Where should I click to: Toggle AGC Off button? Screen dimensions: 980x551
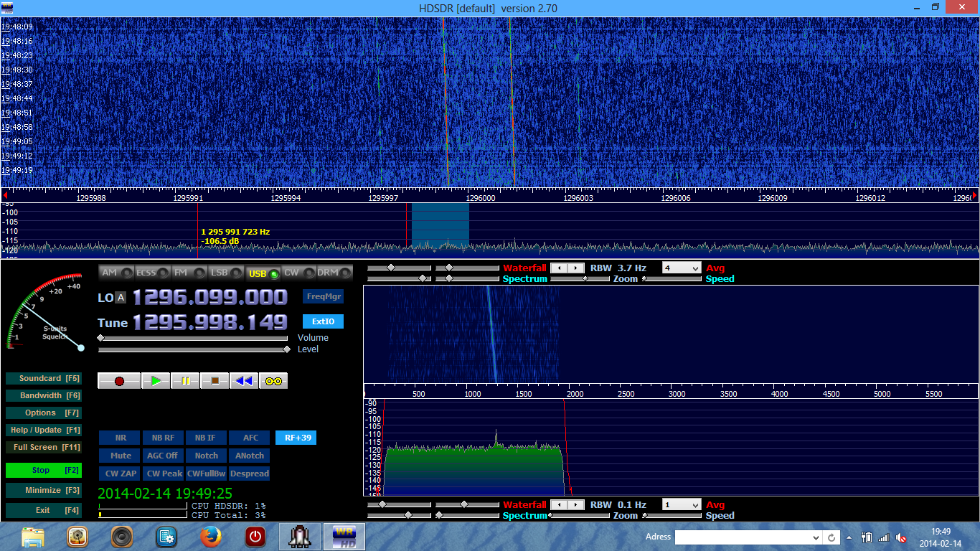pyautogui.click(x=163, y=456)
